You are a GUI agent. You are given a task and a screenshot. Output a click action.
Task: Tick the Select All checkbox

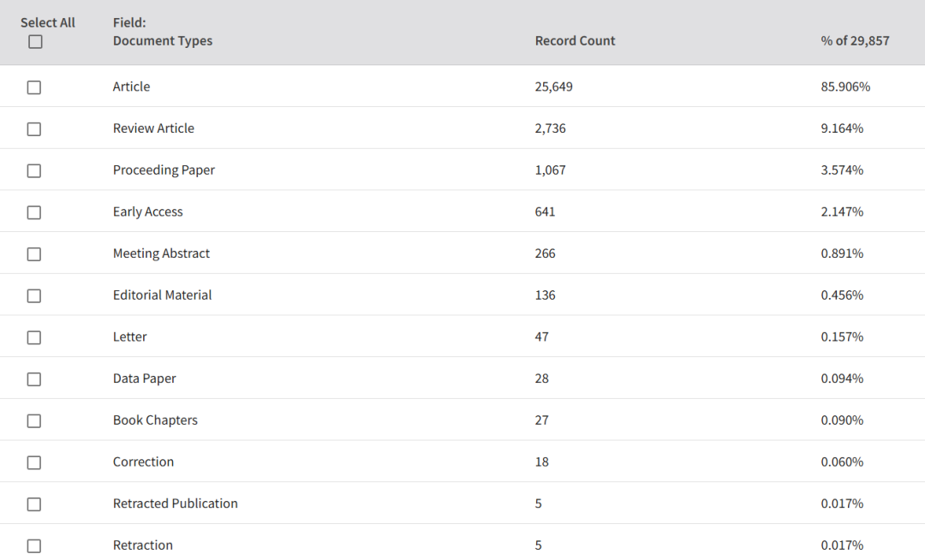[35, 42]
